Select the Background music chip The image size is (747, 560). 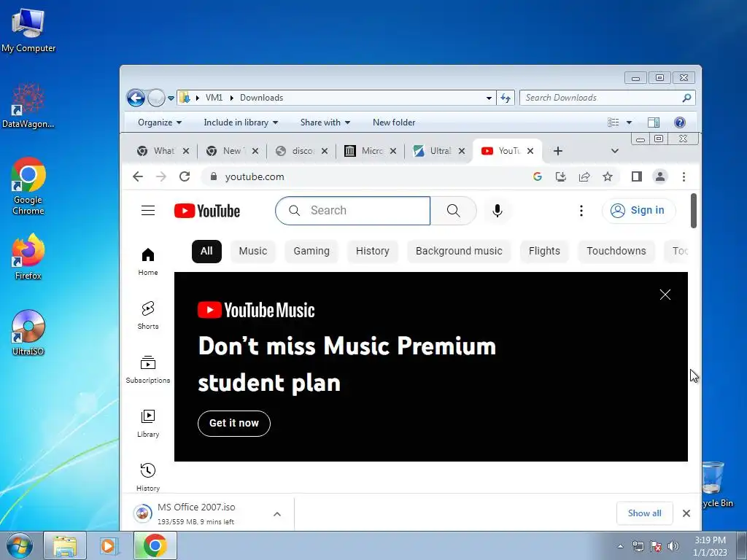(x=459, y=252)
